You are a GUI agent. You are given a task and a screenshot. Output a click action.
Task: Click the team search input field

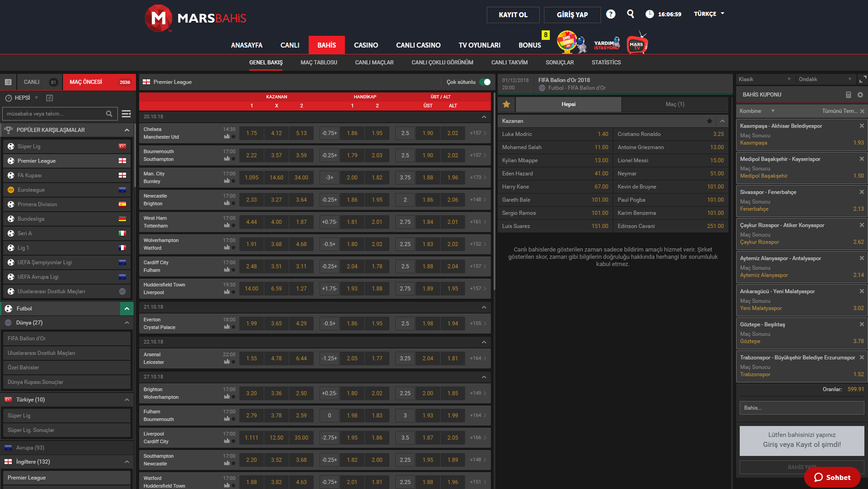[x=54, y=114]
